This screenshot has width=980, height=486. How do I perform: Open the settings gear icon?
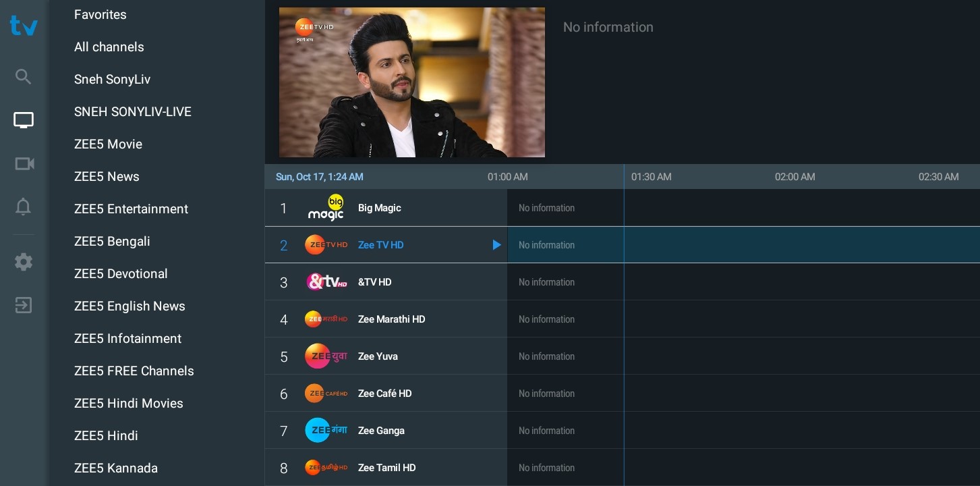point(24,262)
